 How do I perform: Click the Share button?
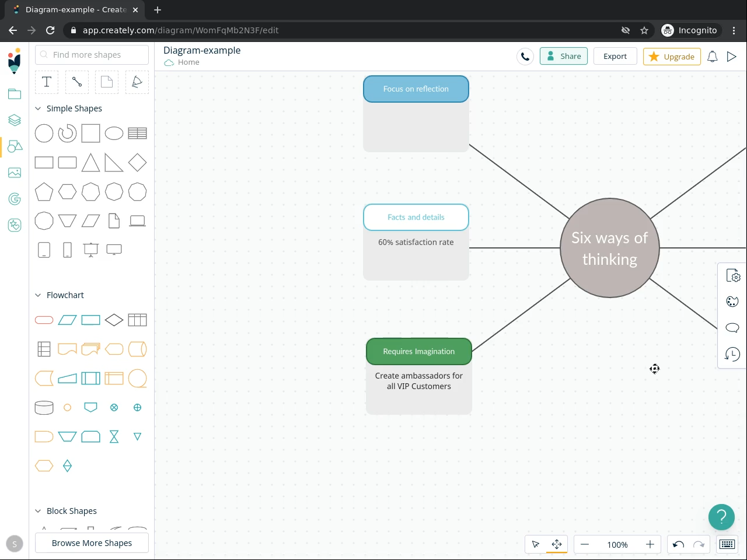point(564,57)
